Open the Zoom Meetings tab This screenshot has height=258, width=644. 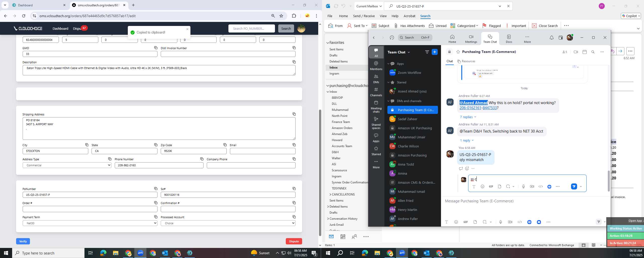(x=471, y=39)
